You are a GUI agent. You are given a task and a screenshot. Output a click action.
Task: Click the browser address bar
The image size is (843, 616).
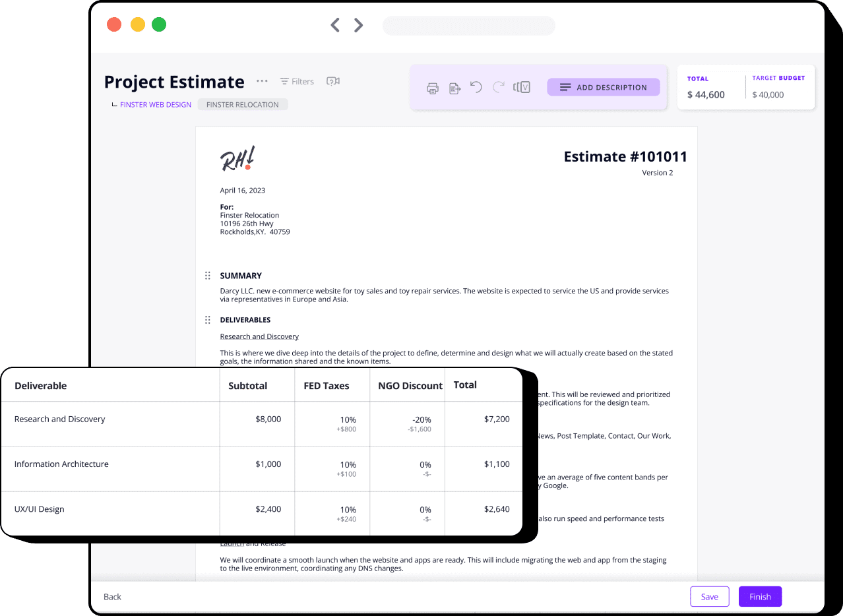[x=468, y=26]
